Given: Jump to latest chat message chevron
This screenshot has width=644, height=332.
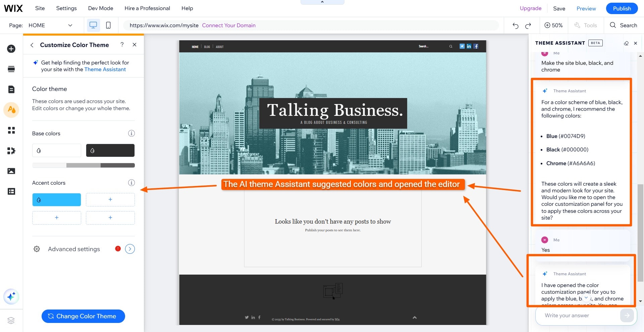Looking at the screenshot, I should coord(586,297).
